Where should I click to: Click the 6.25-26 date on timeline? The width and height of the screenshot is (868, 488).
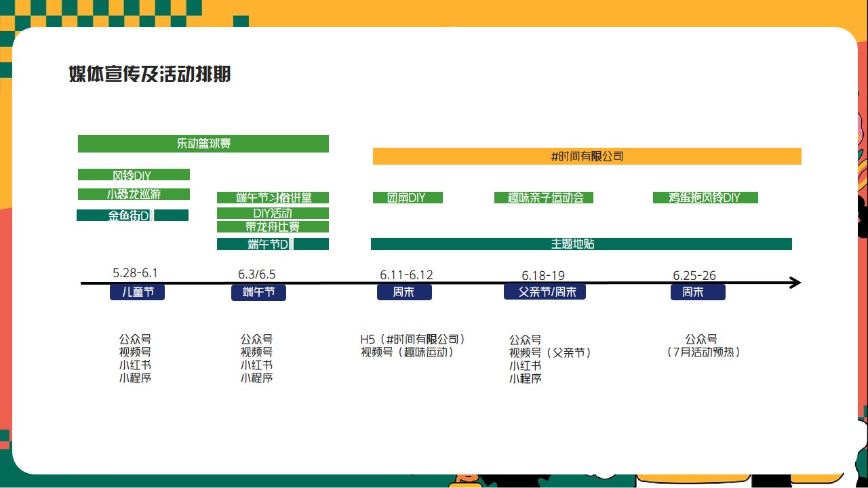point(694,276)
